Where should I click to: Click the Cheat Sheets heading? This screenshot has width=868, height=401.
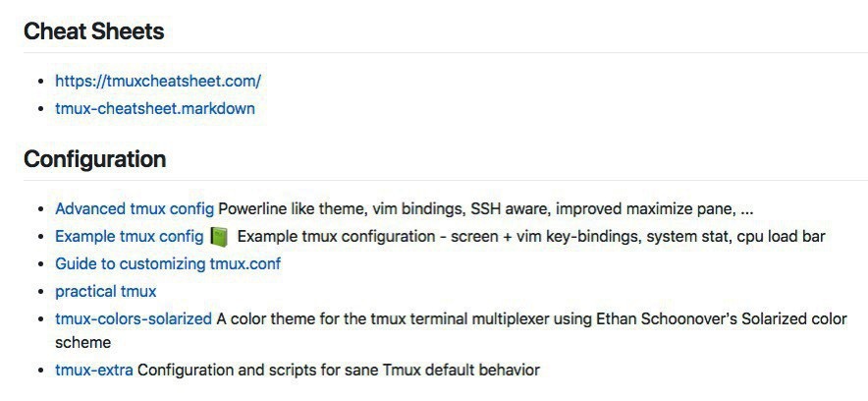93,31
